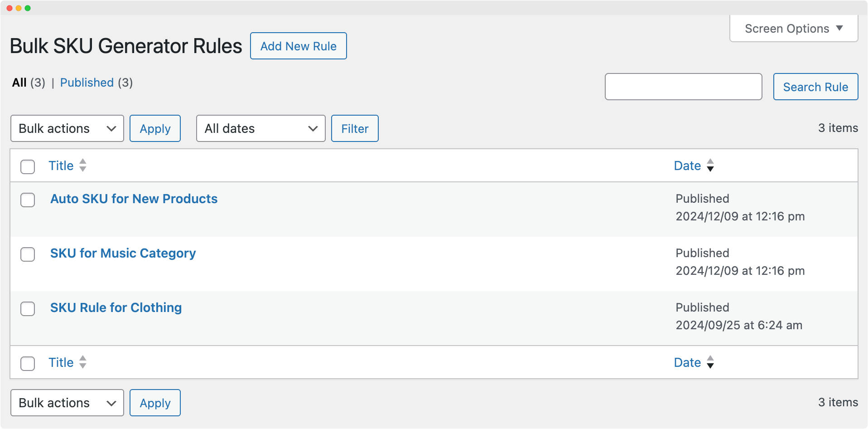Add a new SKU rule

(298, 46)
